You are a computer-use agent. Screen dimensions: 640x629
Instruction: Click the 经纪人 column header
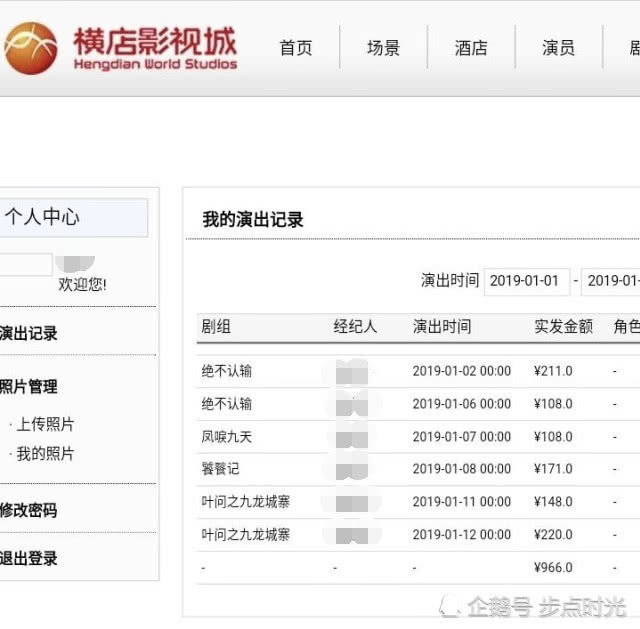point(355,327)
